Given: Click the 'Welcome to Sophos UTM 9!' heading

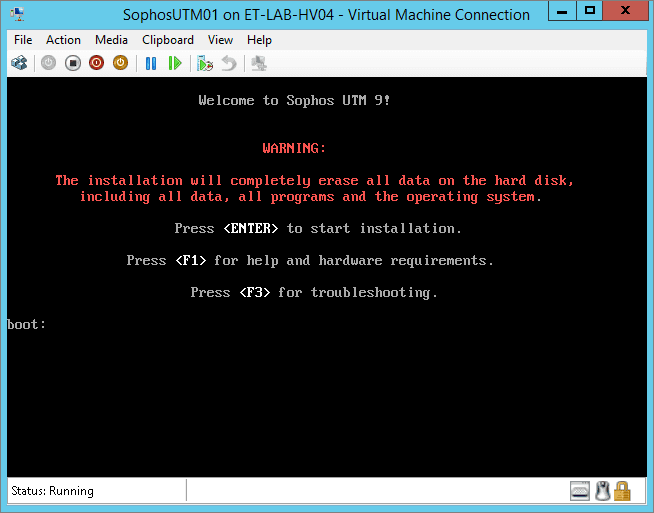Looking at the screenshot, I should point(294,100).
